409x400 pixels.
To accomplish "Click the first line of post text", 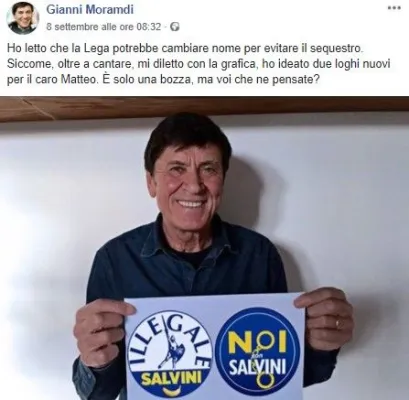I will coord(185,48).
